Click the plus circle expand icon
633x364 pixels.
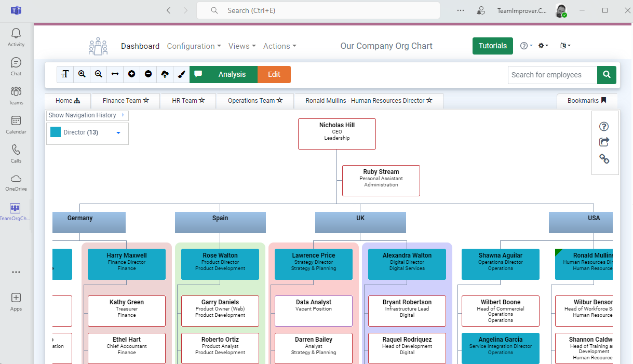pyautogui.click(x=132, y=74)
